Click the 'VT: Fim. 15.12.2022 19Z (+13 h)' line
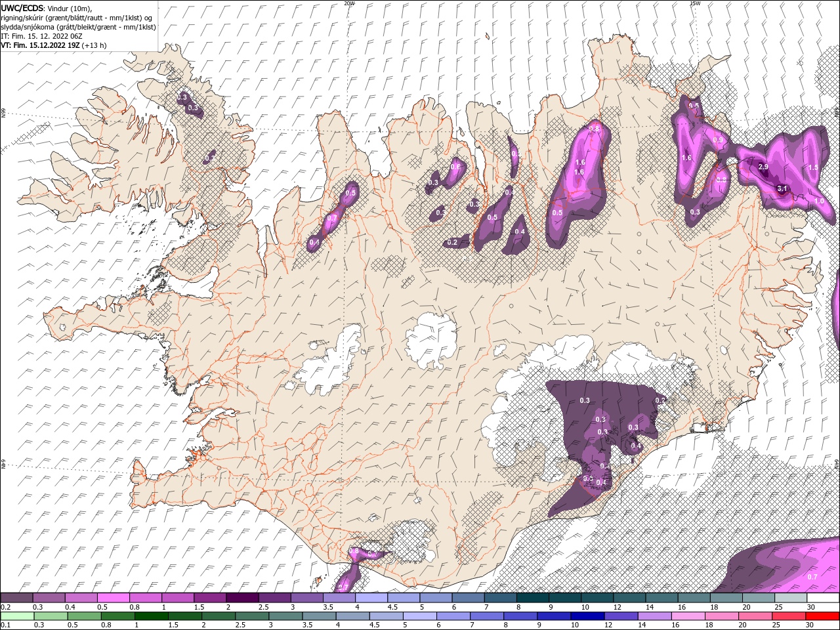 [54, 45]
